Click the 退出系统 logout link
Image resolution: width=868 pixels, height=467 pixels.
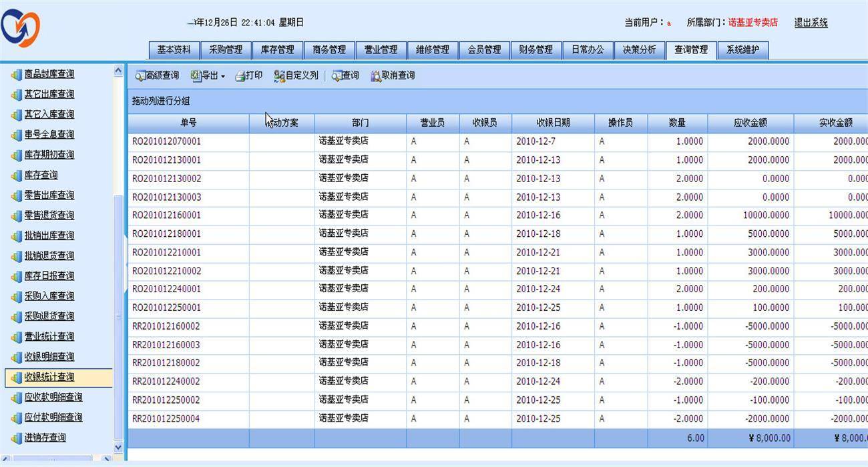point(811,23)
